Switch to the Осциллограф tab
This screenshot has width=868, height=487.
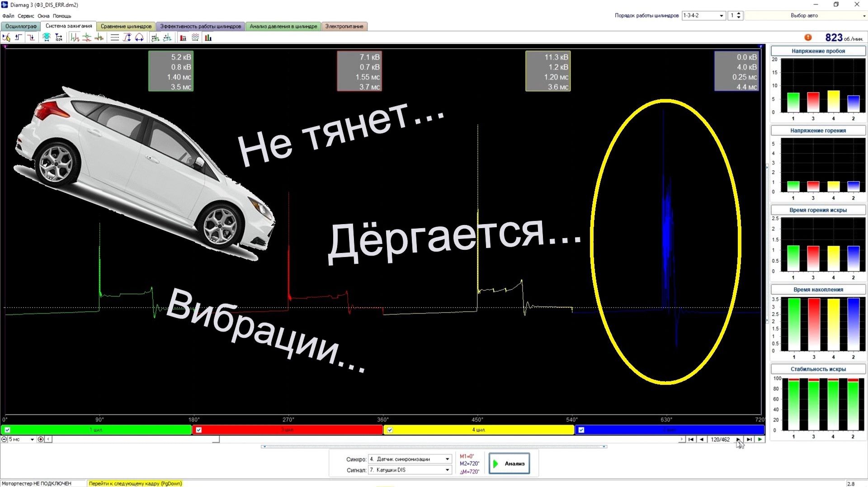pyautogui.click(x=21, y=26)
